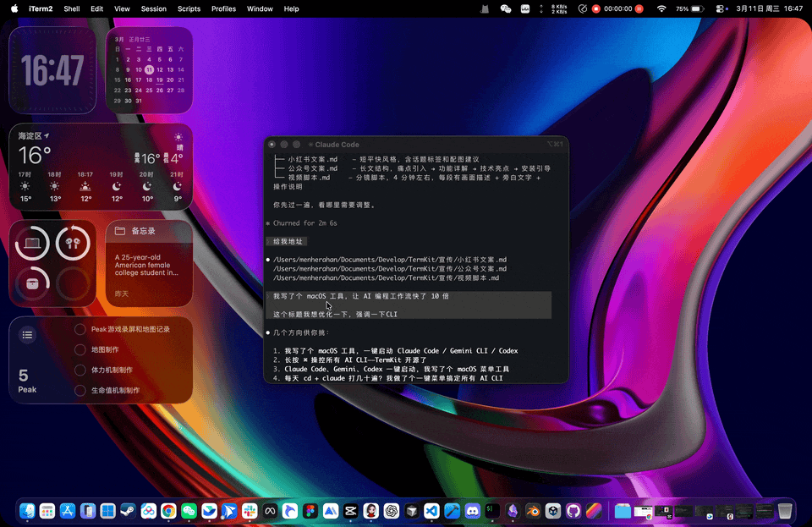Click the WeChat menu bar status icon
Image resolution: width=812 pixels, height=527 pixels.
506,8
